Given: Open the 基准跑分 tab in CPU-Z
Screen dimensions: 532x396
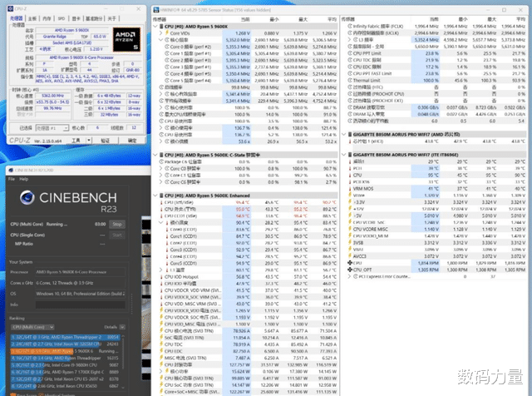Looking at the screenshot, I should click(94, 18).
